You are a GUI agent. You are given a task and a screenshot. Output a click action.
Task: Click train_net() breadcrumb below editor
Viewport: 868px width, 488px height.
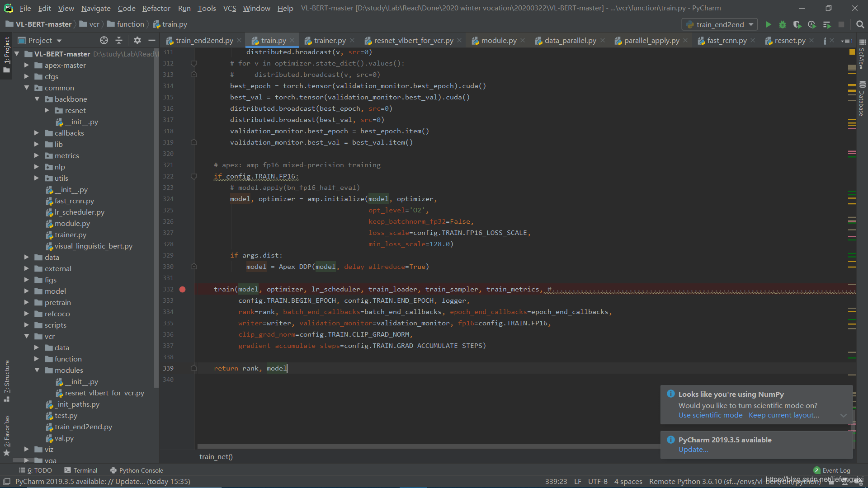[216, 457]
